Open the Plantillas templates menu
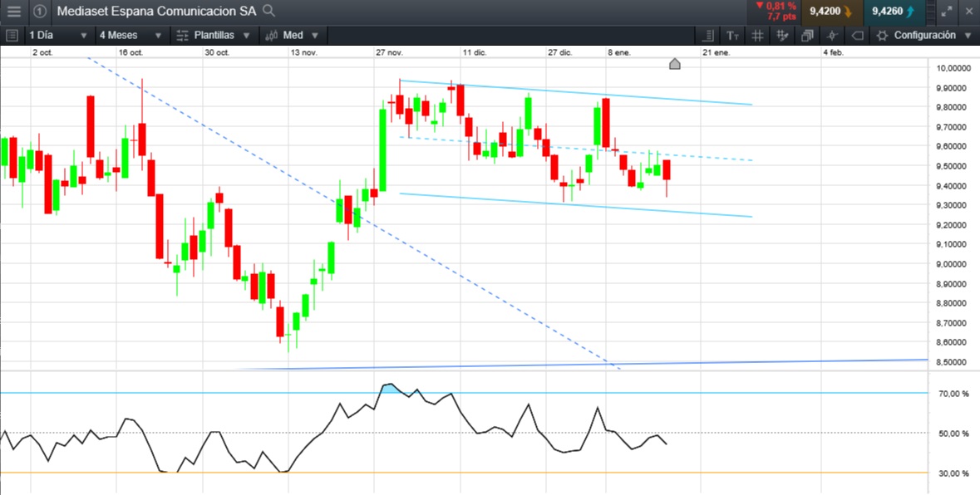This screenshot has width=980, height=495. click(x=214, y=36)
